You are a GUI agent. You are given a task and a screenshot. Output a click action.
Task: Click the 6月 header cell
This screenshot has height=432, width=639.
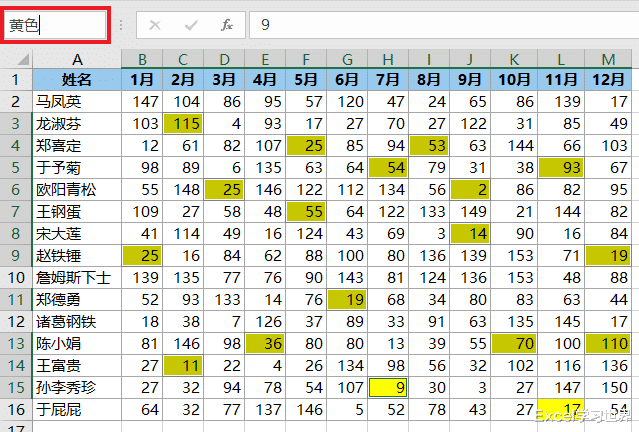click(x=347, y=79)
